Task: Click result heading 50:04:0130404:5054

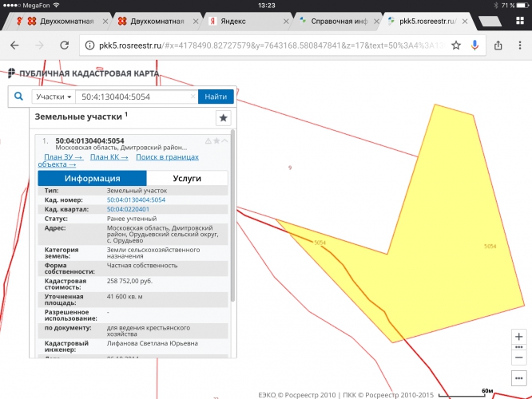Action: [x=90, y=140]
